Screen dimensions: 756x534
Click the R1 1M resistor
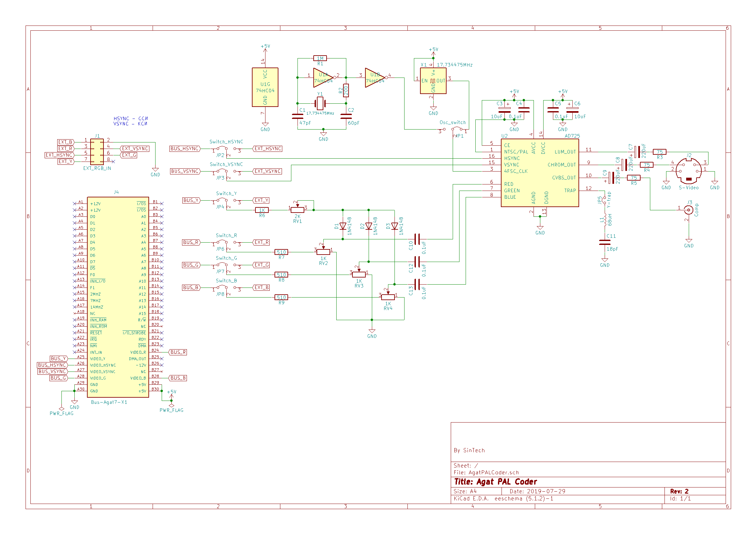coord(320,58)
